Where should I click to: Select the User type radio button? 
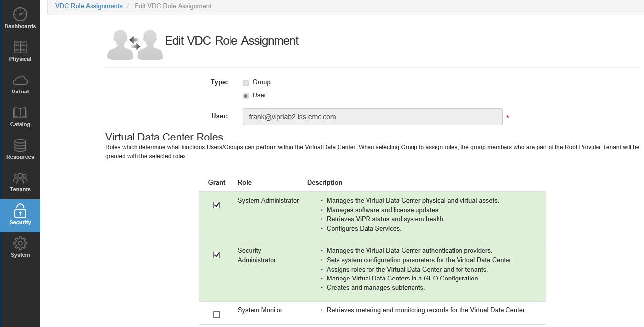pyautogui.click(x=246, y=96)
